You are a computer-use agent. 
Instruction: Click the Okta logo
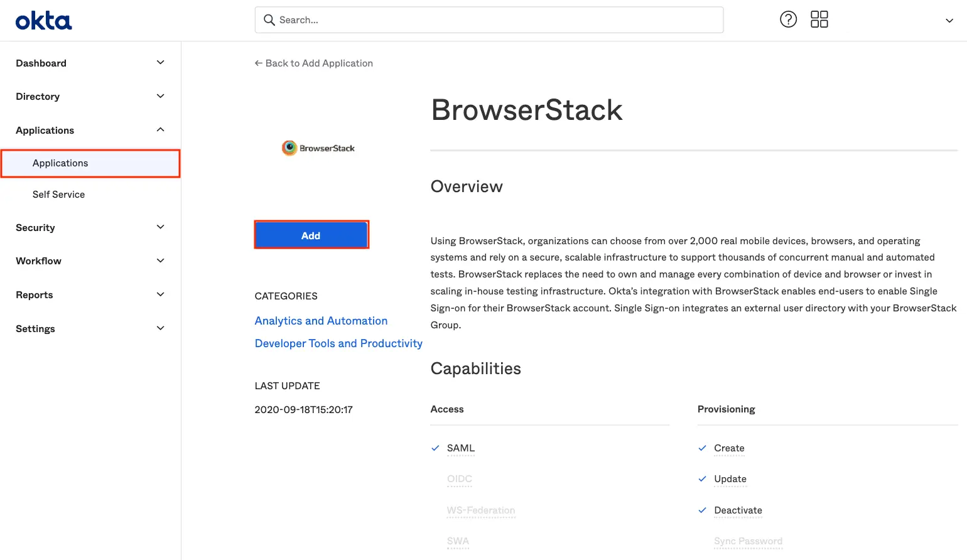point(43,21)
